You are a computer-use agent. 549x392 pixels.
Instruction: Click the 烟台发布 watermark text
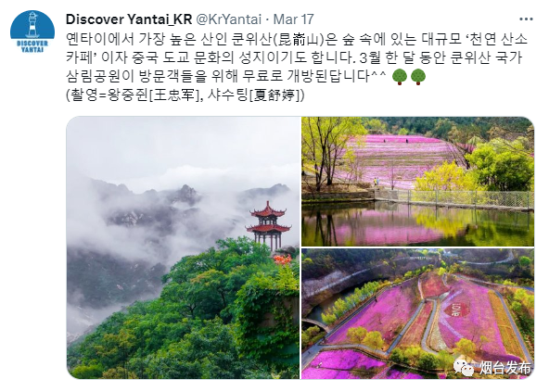point(504,368)
